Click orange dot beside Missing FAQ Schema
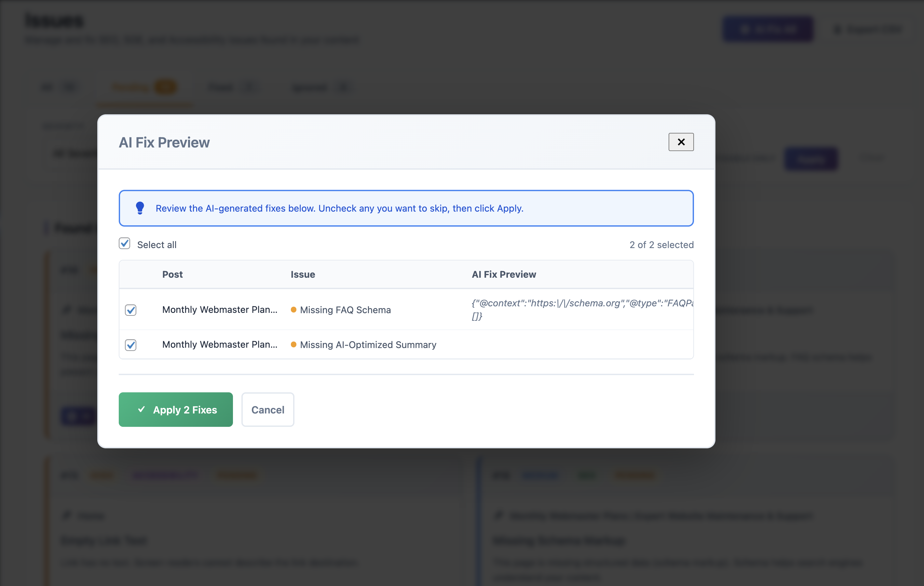 293,310
